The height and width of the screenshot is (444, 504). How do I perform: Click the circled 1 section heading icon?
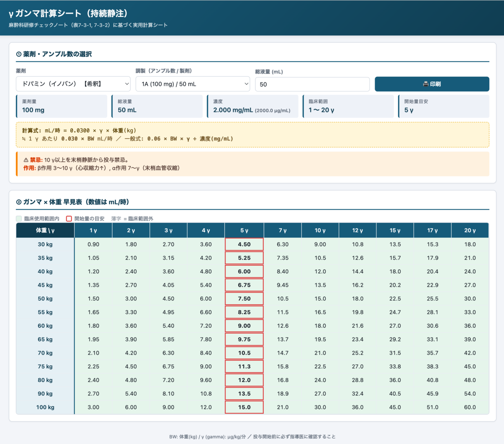(18, 54)
